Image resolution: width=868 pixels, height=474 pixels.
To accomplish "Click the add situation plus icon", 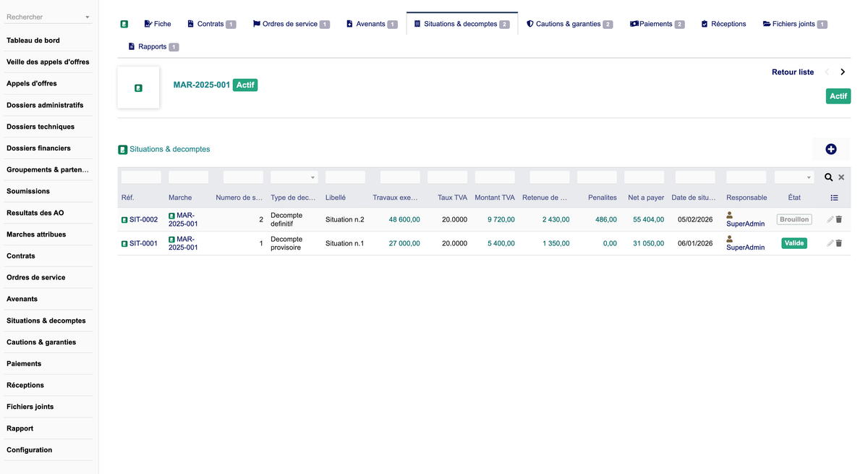I will pos(831,149).
